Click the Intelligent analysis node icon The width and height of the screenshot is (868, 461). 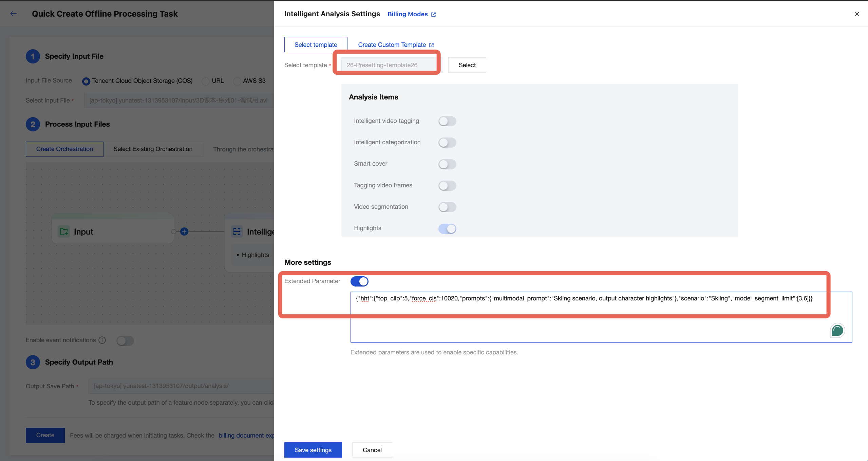pos(237,232)
